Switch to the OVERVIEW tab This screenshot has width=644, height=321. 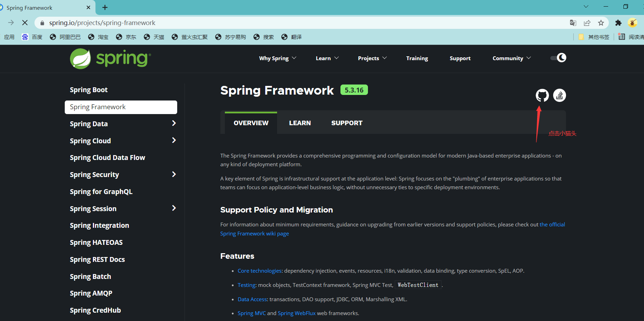tap(251, 123)
